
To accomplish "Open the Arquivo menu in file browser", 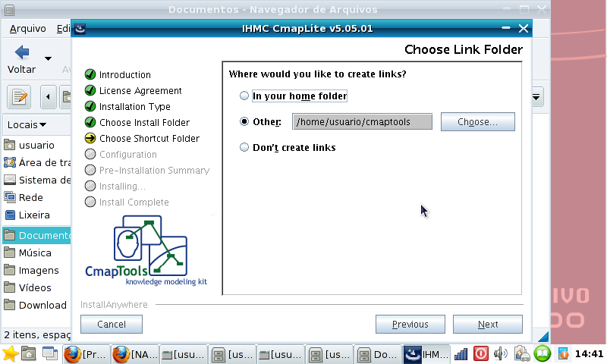I will tap(28, 29).
